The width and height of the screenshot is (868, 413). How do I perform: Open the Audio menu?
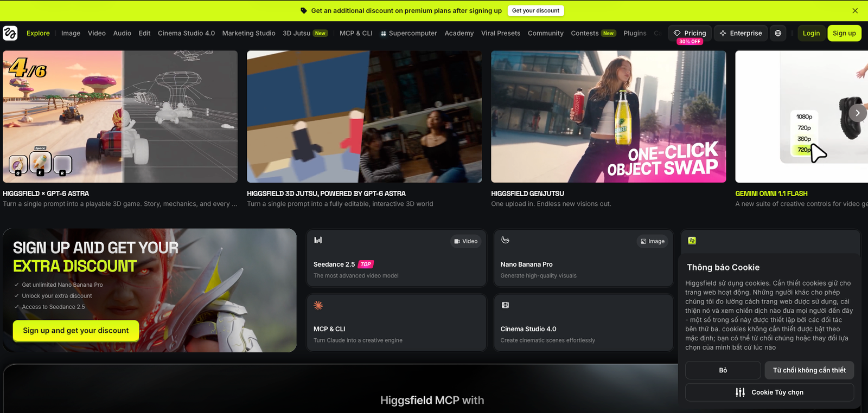pos(122,33)
